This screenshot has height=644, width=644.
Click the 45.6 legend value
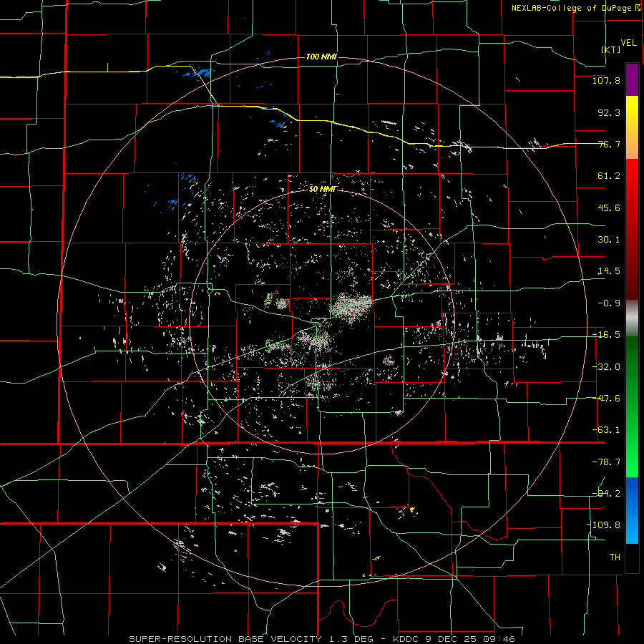coord(609,208)
